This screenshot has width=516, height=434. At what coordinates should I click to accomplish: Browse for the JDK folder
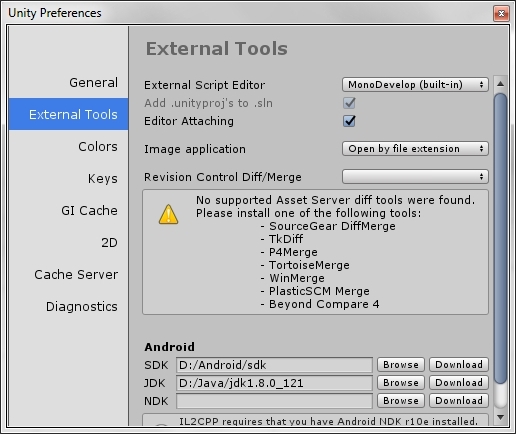pyautogui.click(x=401, y=383)
